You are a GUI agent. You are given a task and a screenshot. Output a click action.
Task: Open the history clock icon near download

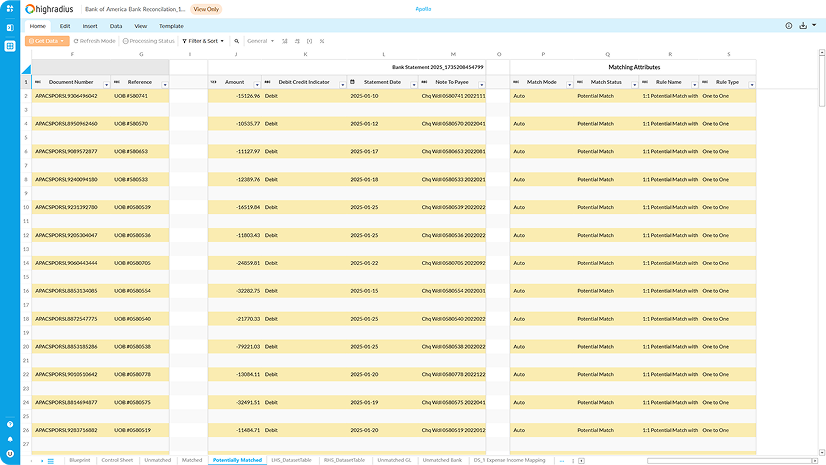tap(788, 26)
